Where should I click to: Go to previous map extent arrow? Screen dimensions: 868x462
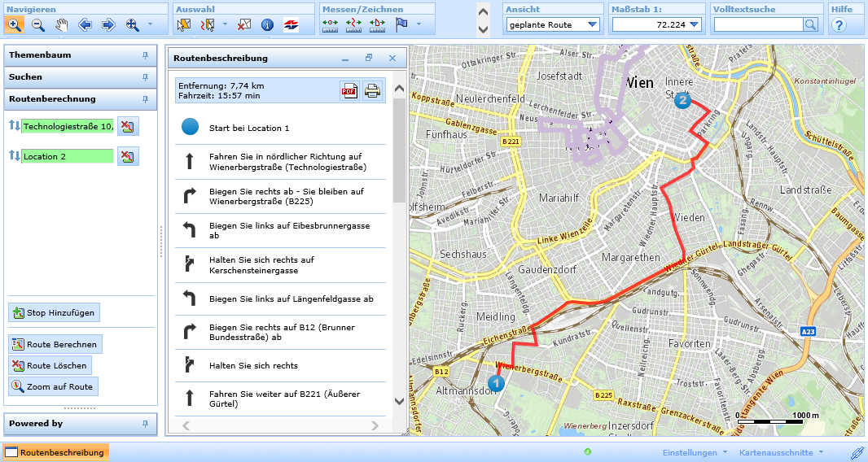pyautogui.click(x=85, y=25)
